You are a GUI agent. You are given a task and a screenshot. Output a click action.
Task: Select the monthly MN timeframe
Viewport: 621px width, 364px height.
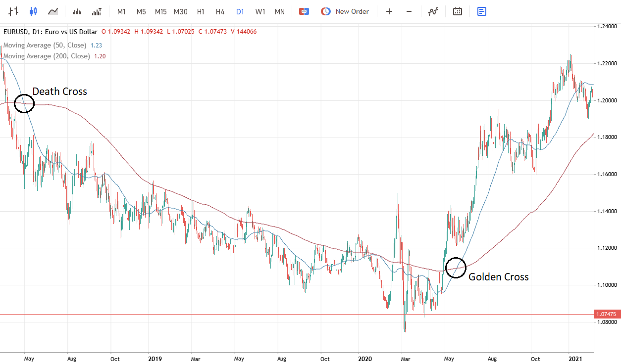coord(279,11)
